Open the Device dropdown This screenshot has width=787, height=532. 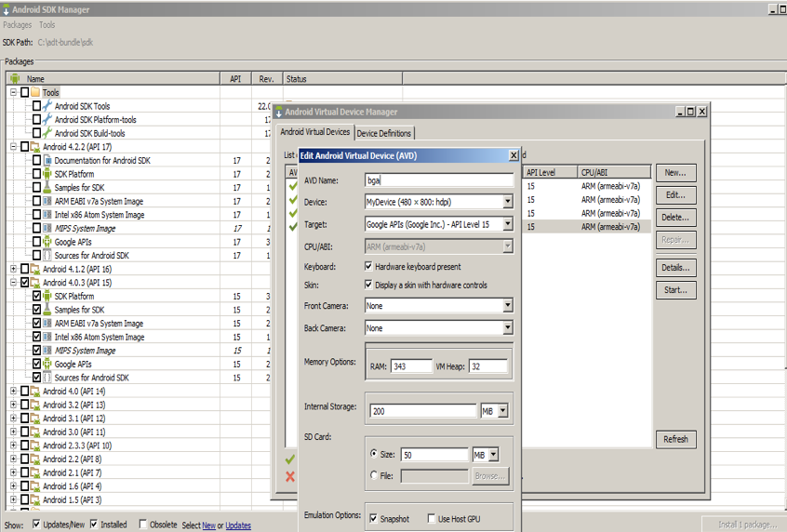(507, 202)
